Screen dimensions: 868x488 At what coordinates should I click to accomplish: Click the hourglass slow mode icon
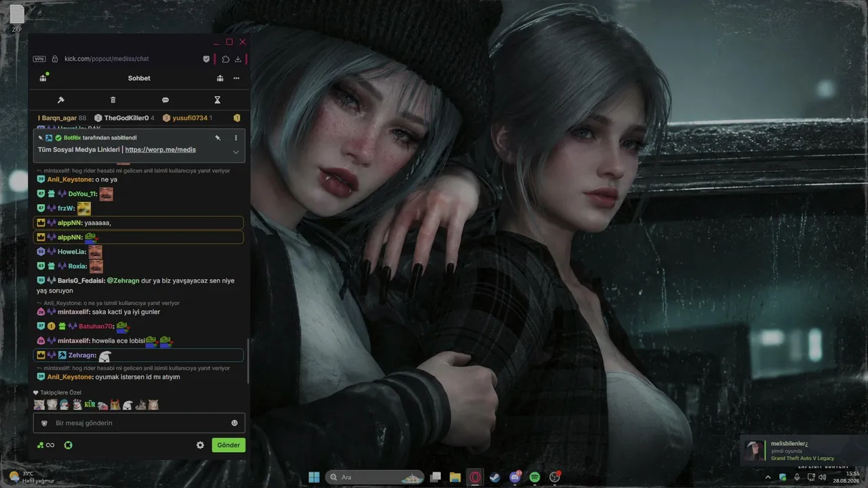(x=217, y=100)
